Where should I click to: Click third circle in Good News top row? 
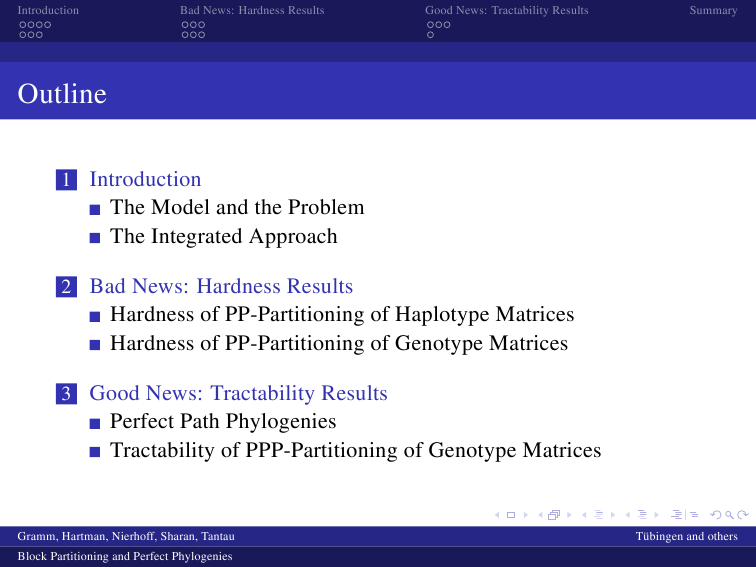coord(447,25)
